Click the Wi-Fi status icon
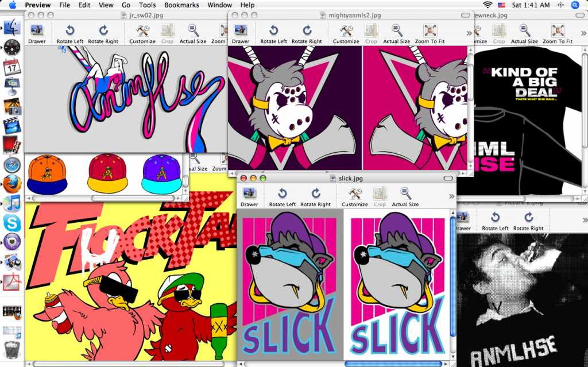The image size is (588, 367). tap(488, 5)
